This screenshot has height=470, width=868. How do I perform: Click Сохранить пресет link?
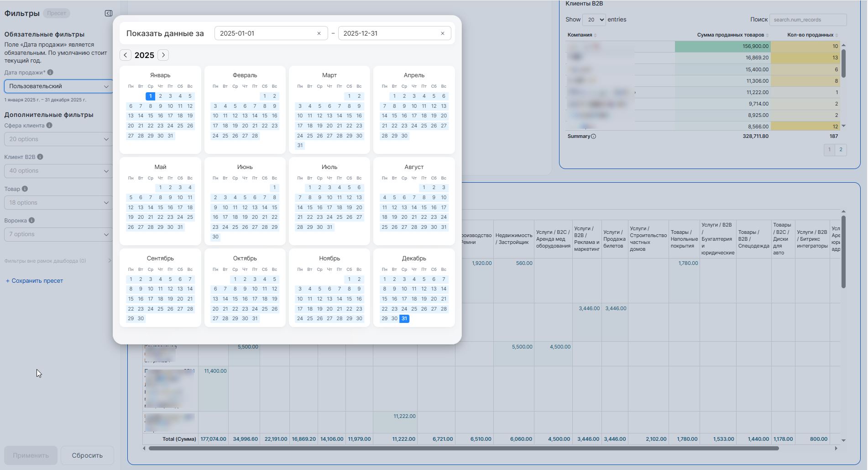pyautogui.click(x=34, y=281)
